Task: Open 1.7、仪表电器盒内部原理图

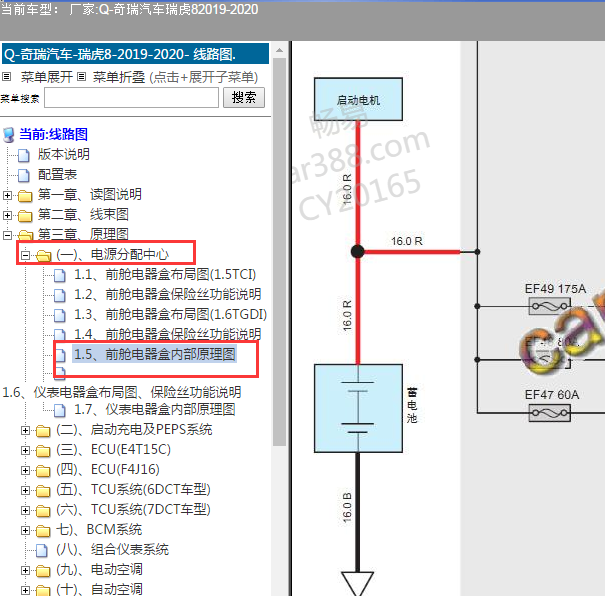Action: 155,409
